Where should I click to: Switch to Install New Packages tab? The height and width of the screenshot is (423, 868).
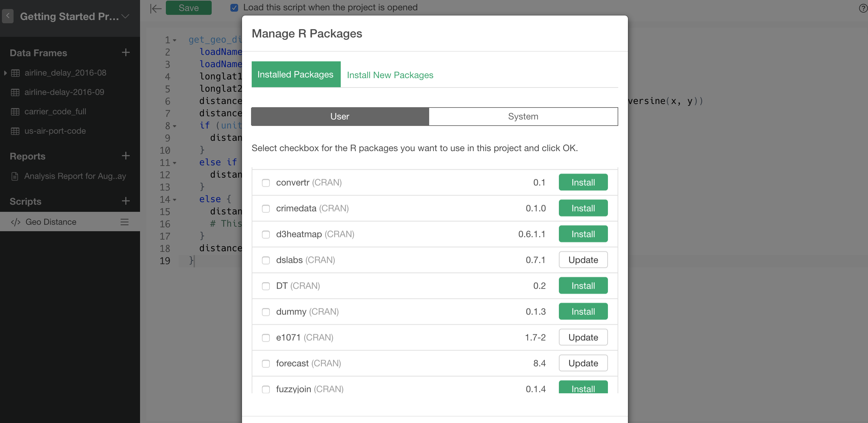pyautogui.click(x=390, y=75)
